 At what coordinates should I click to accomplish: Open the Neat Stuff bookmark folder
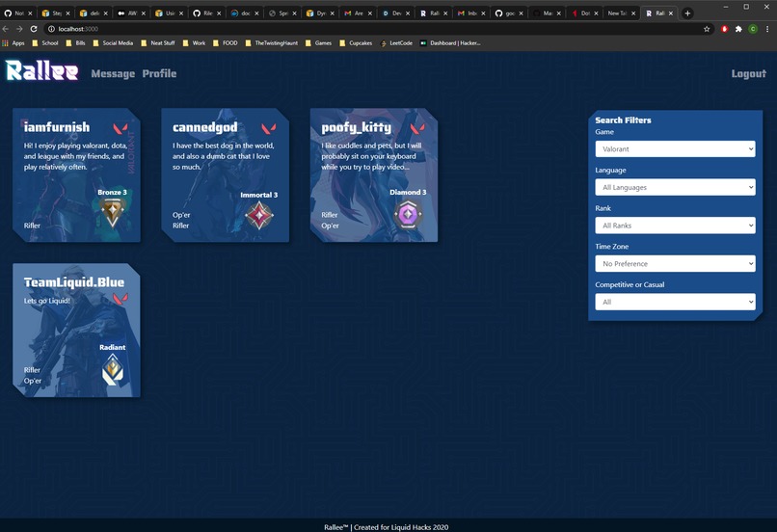(158, 43)
